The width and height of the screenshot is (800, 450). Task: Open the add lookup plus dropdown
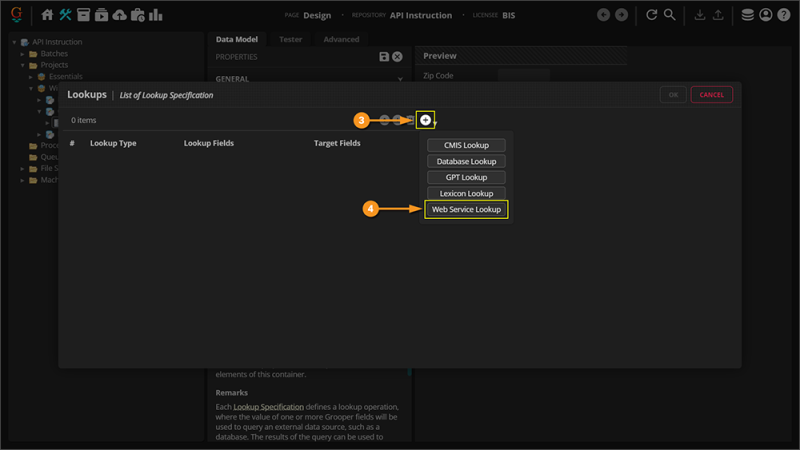coord(426,120)
